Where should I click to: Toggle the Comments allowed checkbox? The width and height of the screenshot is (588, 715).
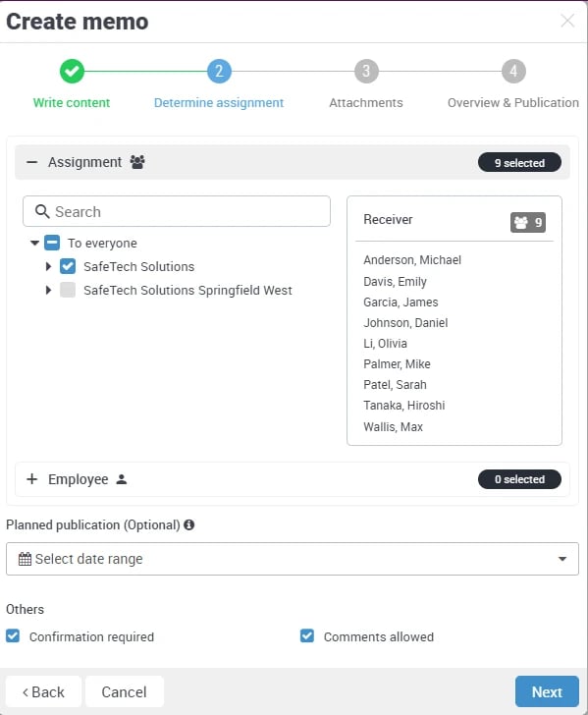(x=307, y=636)
